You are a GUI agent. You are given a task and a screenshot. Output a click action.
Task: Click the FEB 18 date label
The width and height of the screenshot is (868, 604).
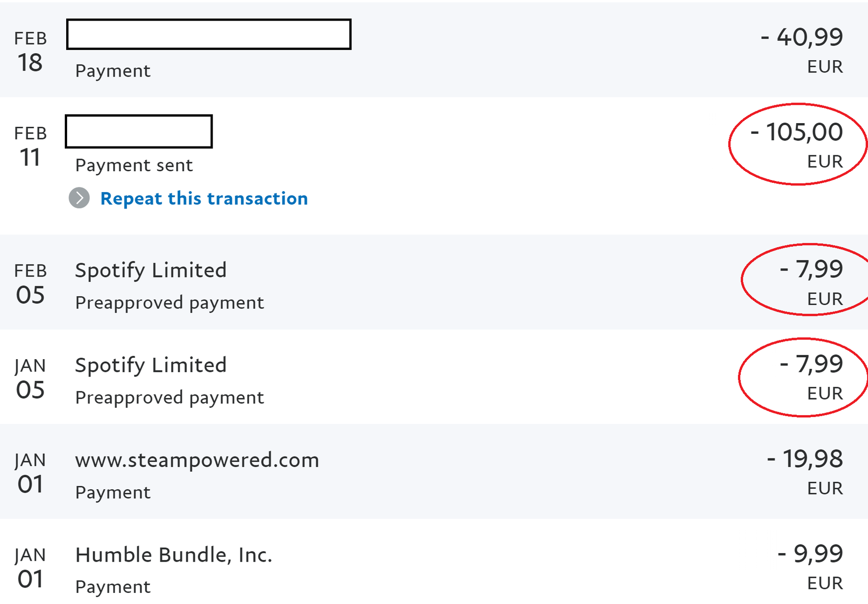tap(30, 50)
